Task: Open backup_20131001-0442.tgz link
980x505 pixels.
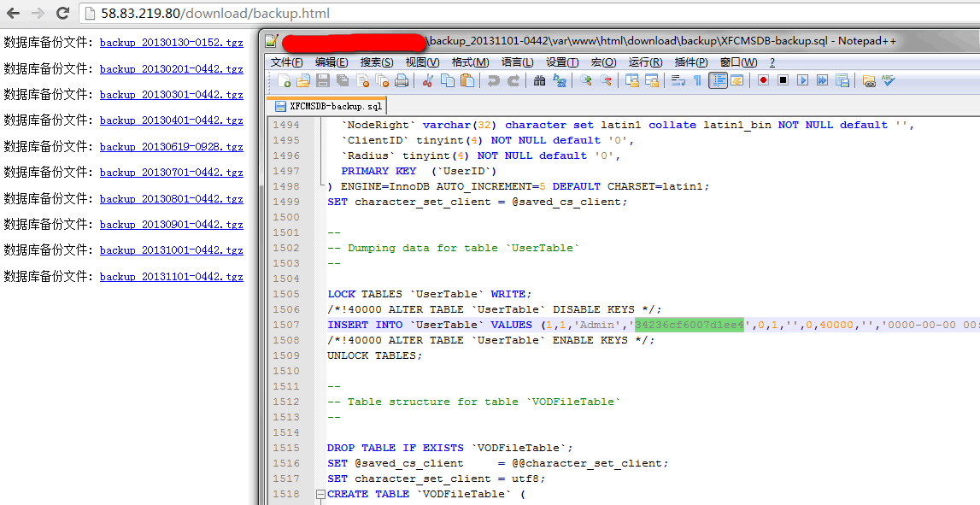Action: [171, 250]
